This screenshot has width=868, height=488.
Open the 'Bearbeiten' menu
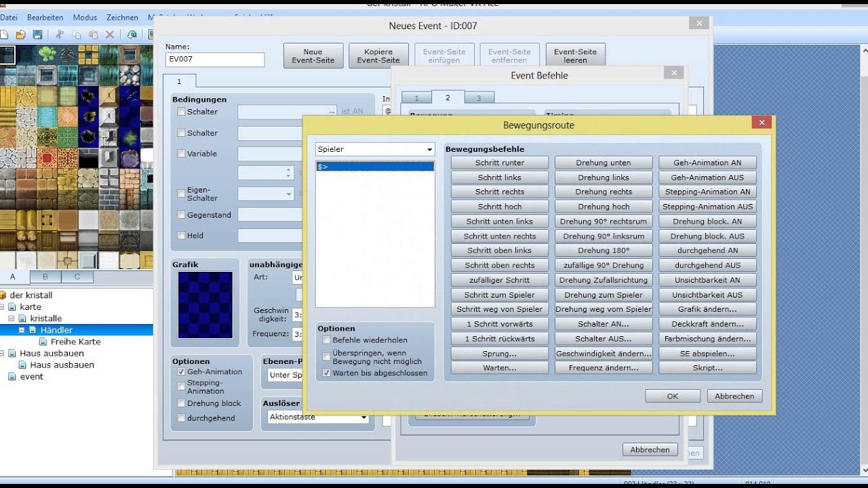coord(45,18)
